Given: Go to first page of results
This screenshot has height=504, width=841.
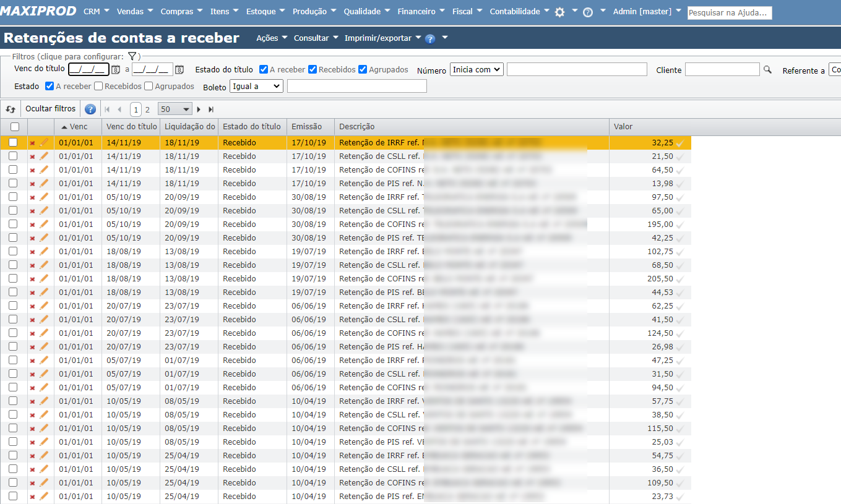Looking at the screenshot, I should coord(107,109).
